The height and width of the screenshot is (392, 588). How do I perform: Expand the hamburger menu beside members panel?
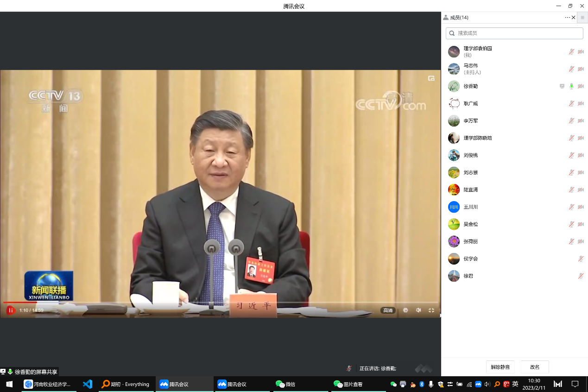(x=582, y=18)
